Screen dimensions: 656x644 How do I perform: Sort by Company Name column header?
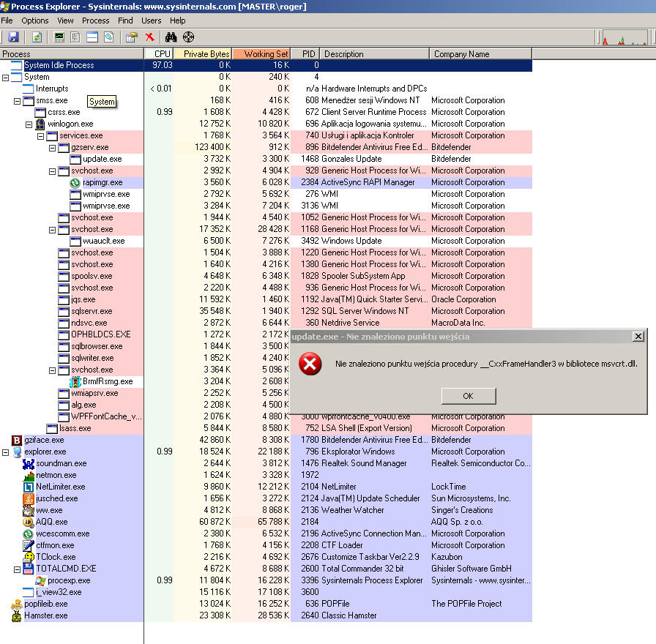click(x=481, y=54)
